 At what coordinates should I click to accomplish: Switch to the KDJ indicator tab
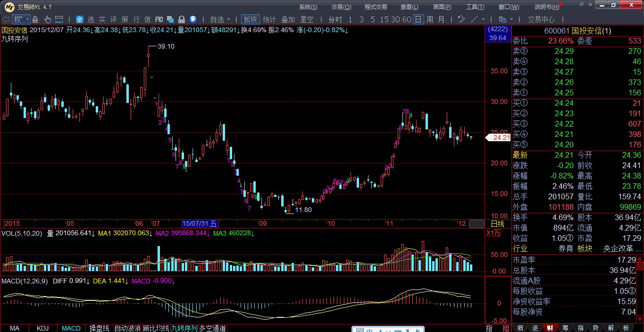pos(42,328)
